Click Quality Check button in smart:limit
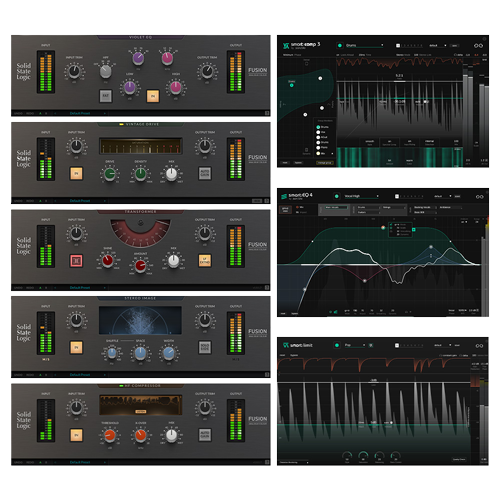 459,460
